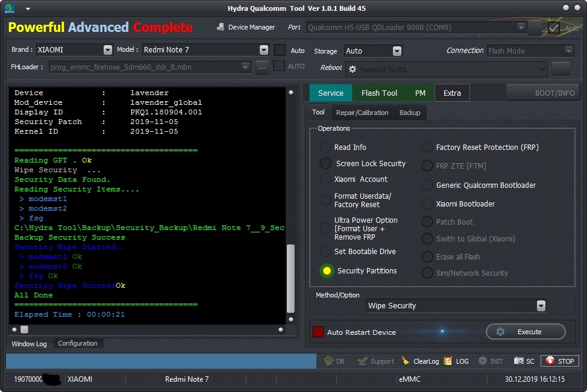This screenshot has width=587, height=392.
Task: Click the Elapsed Time line in log
Action: (x=70, y=314)
